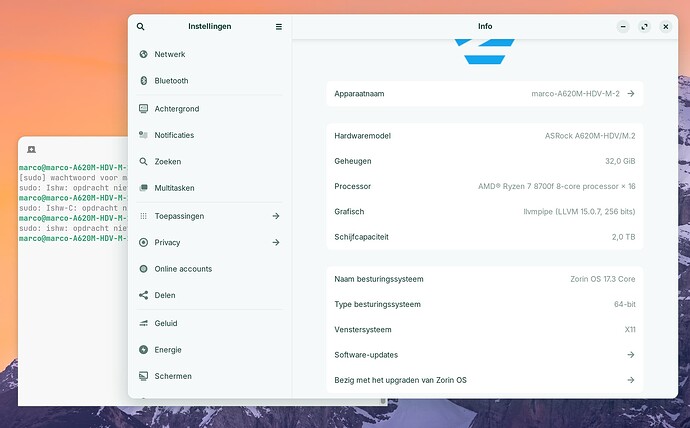Click the terminal window's new tab icon

[31, 150]
